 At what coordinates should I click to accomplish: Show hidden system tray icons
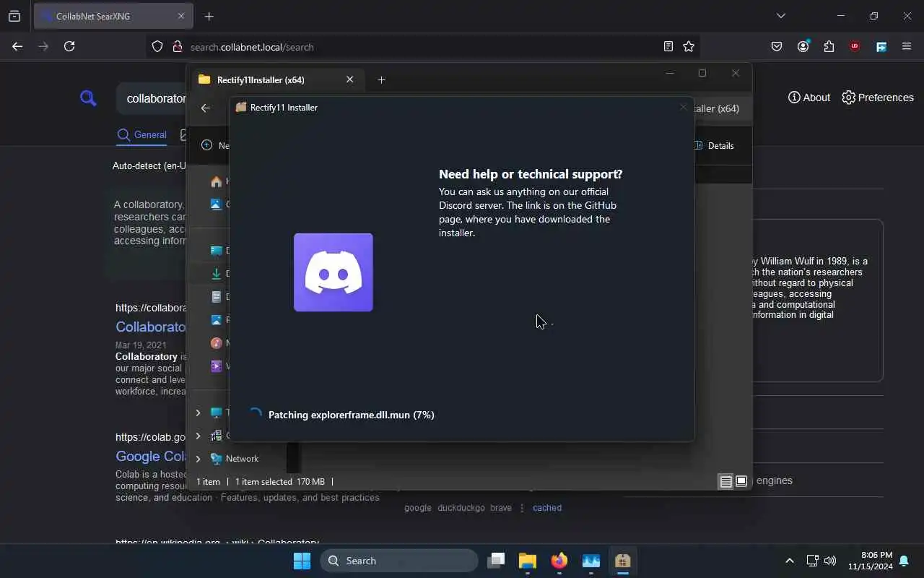click(x=790, y=561)
